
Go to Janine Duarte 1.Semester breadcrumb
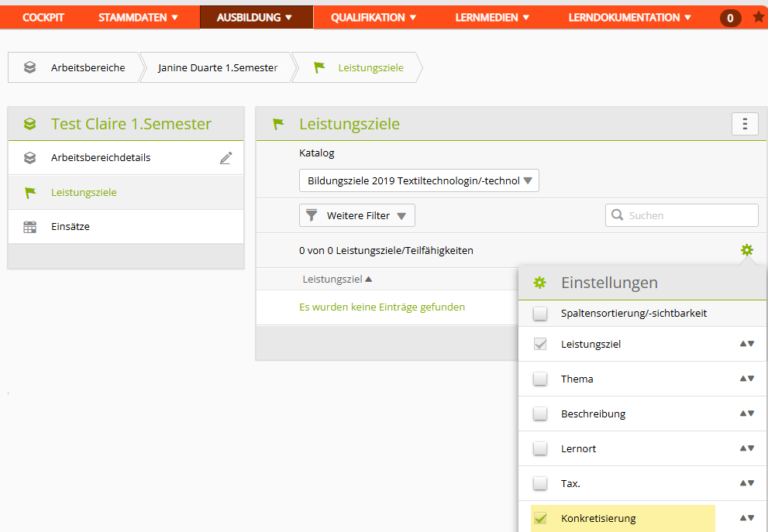click(x=218, y=67)
